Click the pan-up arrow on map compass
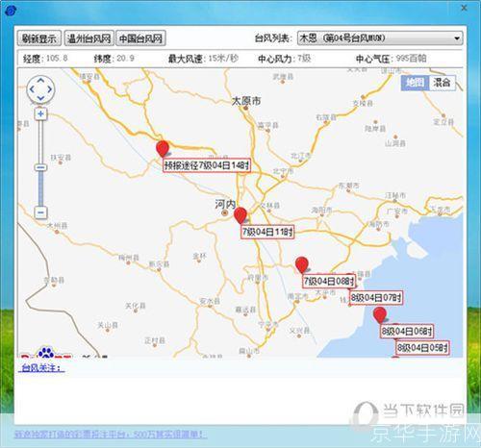 coord(40,81)
